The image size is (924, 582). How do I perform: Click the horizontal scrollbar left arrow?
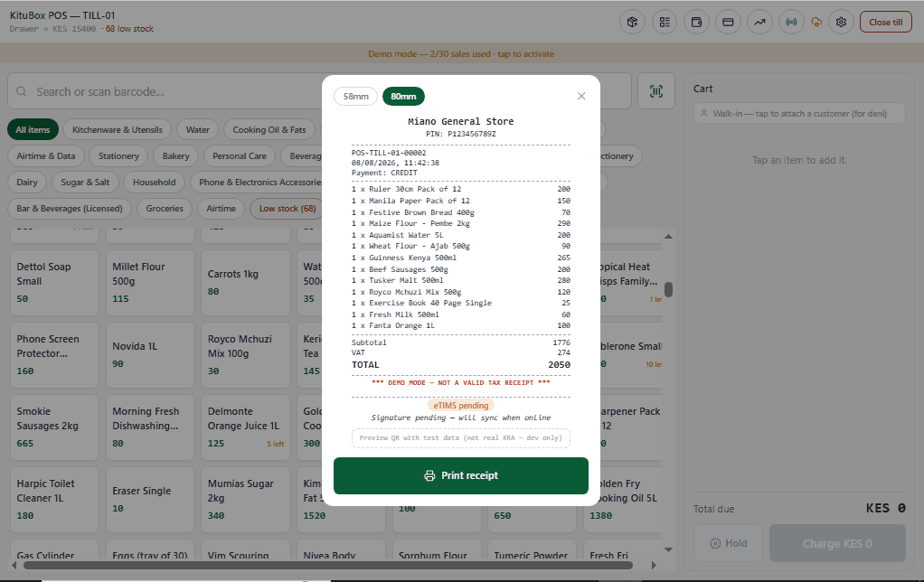click(14, 565)
